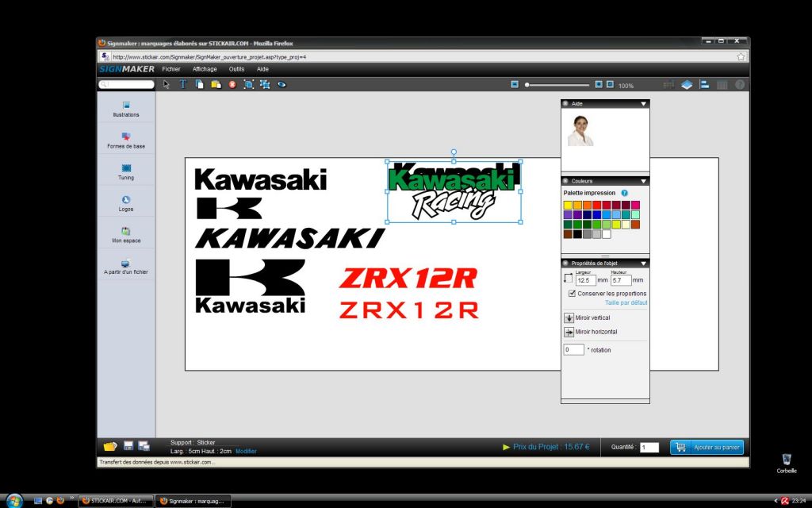
Task: Open the Mon espace section
Action: [x=126, y=235]
